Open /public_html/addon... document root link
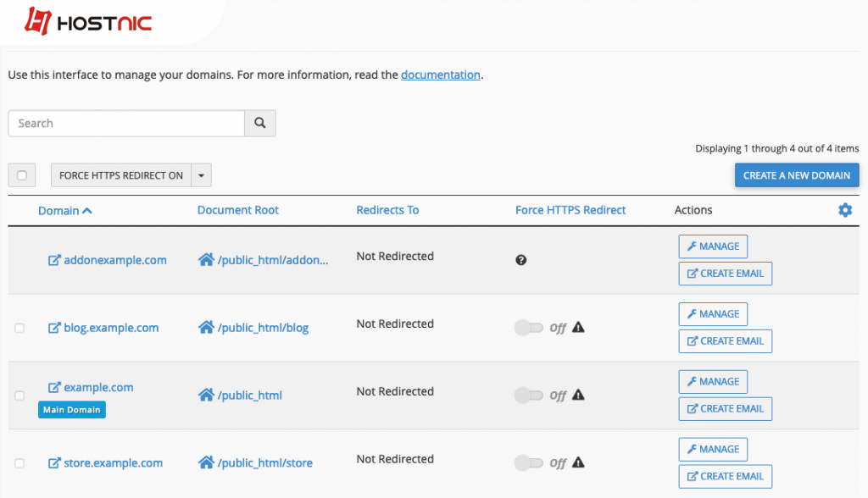Screen dimensions: 868x498 pyautogui.click(x=273, y=260)
